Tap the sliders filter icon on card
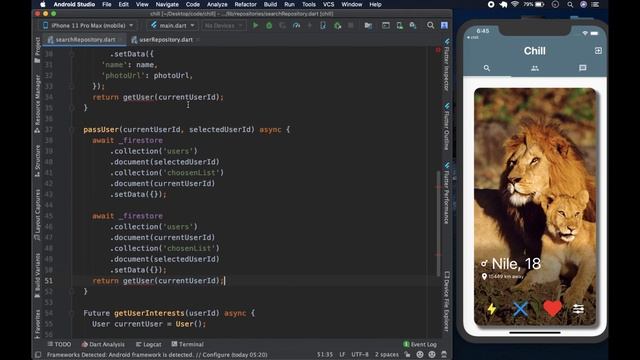 pos(578,309)
